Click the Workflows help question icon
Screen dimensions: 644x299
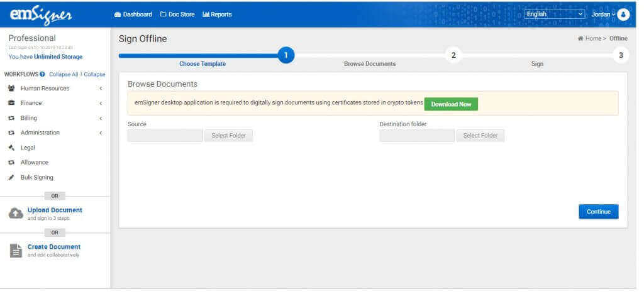click(x=42, y=74)
